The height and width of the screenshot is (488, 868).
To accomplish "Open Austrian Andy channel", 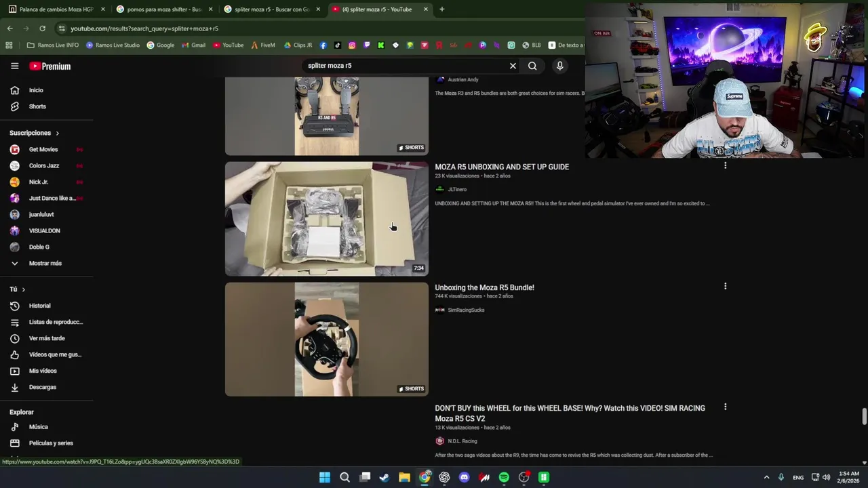I will [463, 80].
